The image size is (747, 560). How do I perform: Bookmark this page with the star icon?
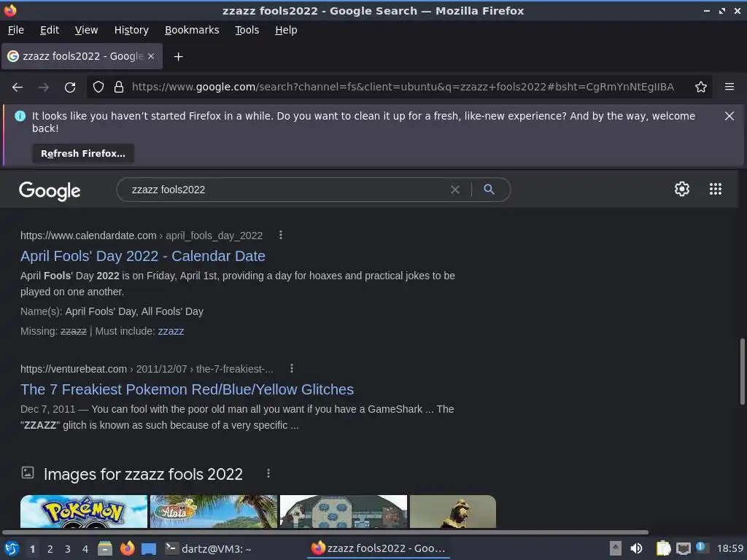click(x=701, y=87)
